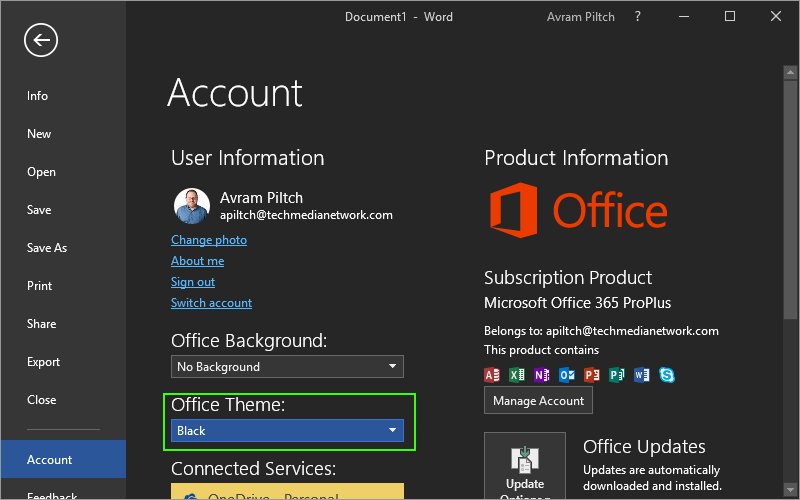
Task: Click the Avram Piltch name in title bar
Action: click(581, 17)
